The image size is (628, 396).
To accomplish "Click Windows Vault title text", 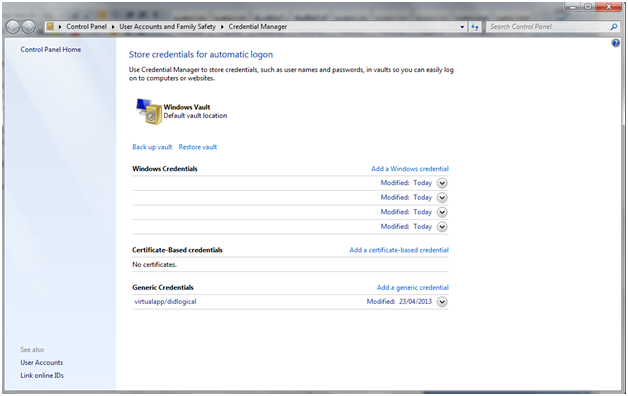I will tap(187, 107).
